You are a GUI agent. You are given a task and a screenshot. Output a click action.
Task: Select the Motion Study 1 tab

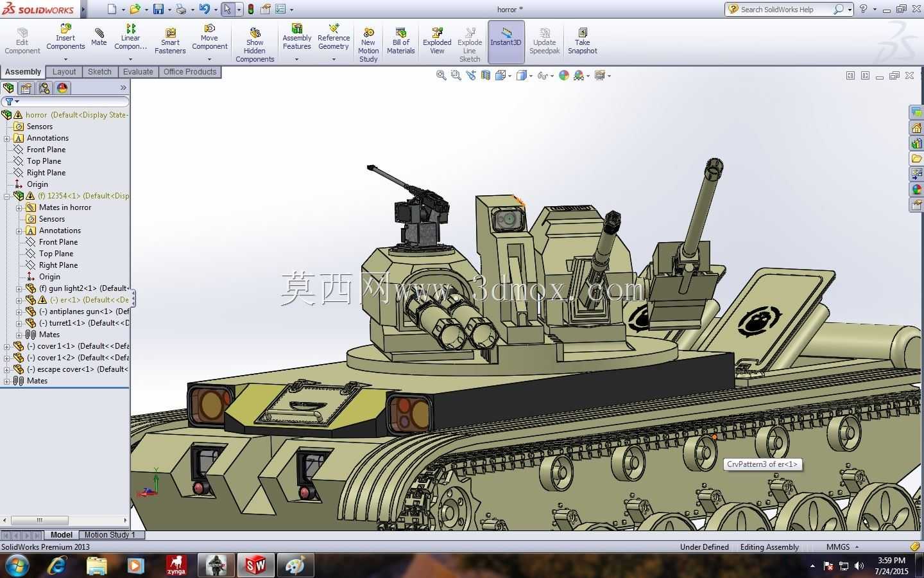tap(110, 534)
